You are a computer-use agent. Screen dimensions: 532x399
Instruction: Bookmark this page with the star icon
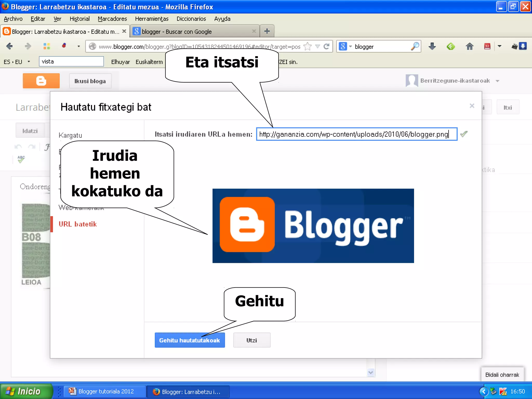pyautogui.click(x=308, y=46)
